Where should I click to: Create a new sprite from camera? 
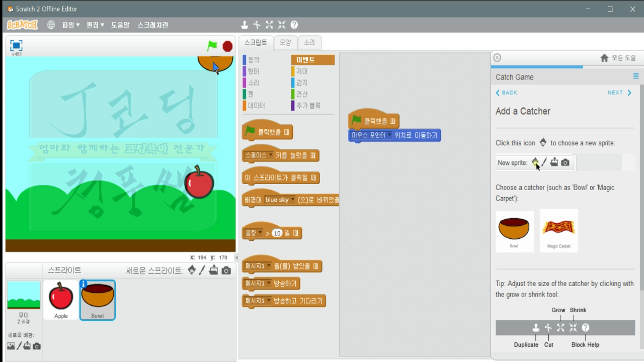[226, 270]
